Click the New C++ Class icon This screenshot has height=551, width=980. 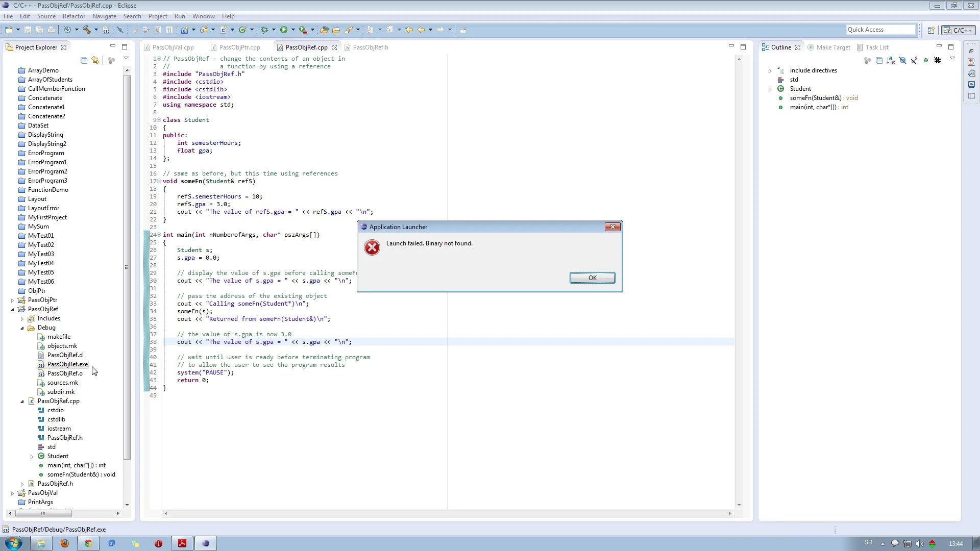coord(242,30)
